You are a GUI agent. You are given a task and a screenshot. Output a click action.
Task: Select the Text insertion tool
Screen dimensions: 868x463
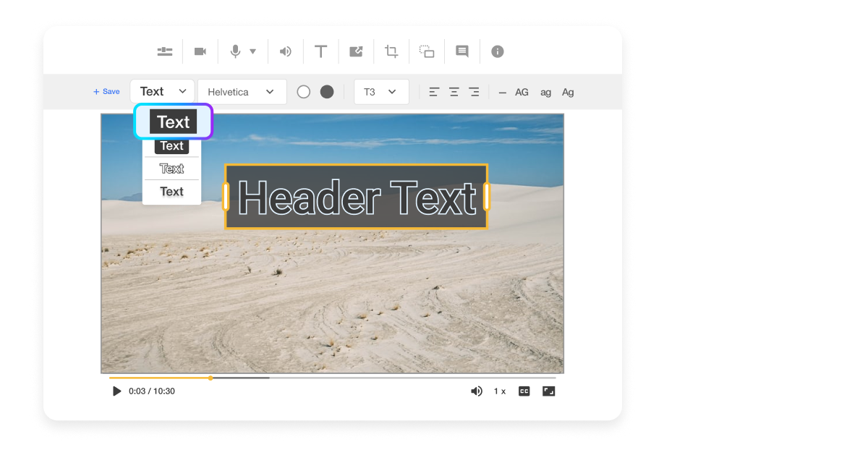(320, 51)
